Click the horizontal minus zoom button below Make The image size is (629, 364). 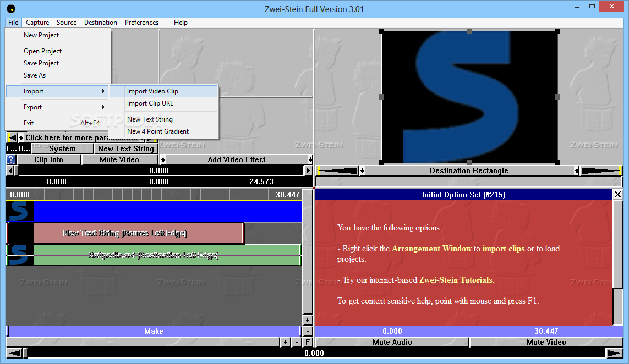click(297, 342)
